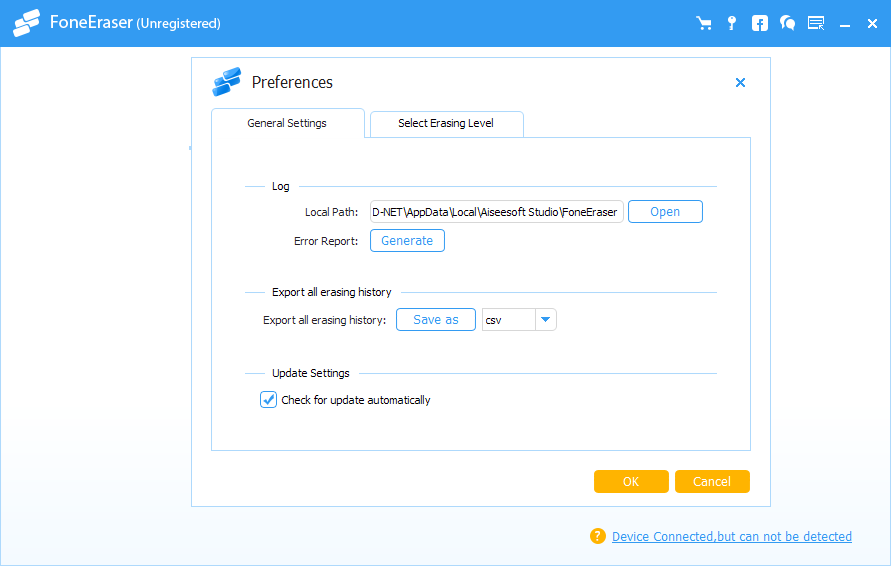Click the Update Settings section heading
This screenshot has width=891, height=566.
click(311, 373)
